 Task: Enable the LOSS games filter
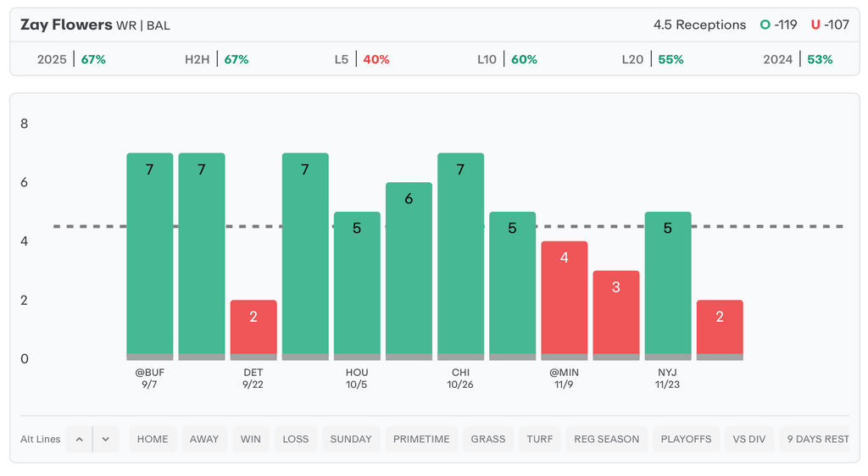pos(296,439)
